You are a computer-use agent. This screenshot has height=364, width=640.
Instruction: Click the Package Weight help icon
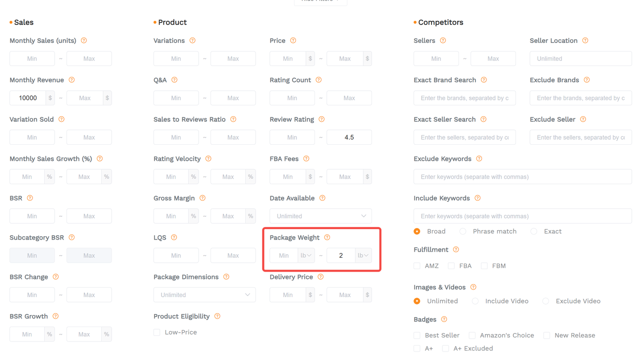[327, 238]
